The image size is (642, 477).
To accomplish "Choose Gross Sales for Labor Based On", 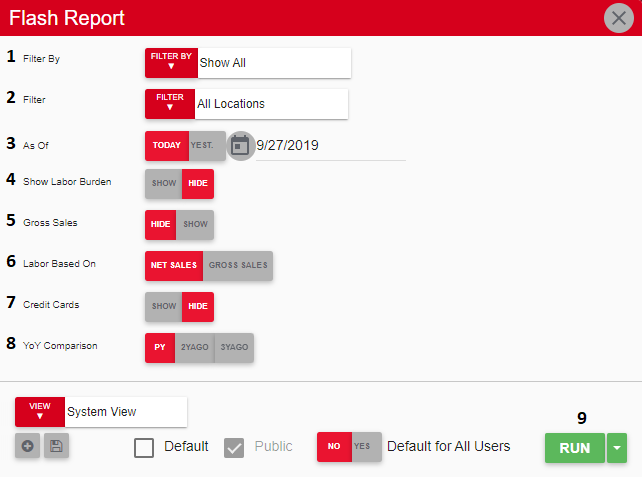I will pos(238,266).
